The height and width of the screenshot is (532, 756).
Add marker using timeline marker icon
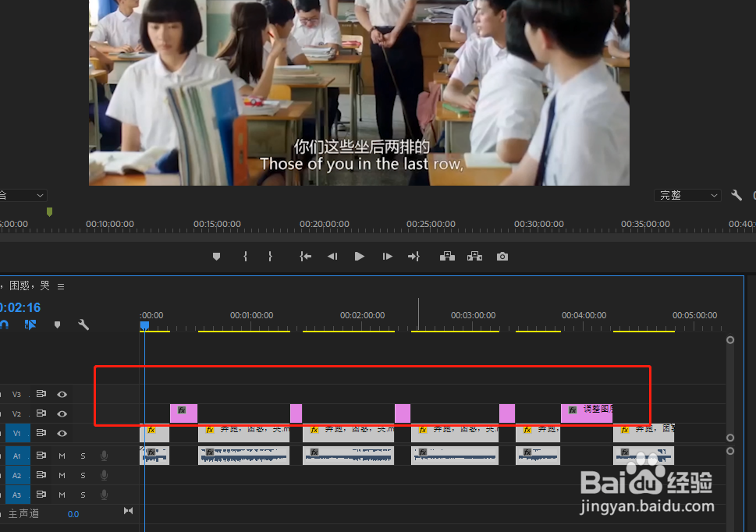click(x=58, y=325)
